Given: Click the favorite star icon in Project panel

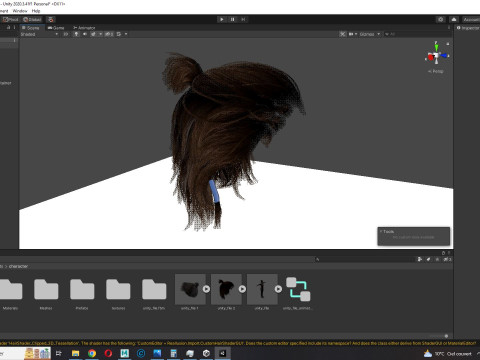Looking at the screenshot, I should [437, 259].
